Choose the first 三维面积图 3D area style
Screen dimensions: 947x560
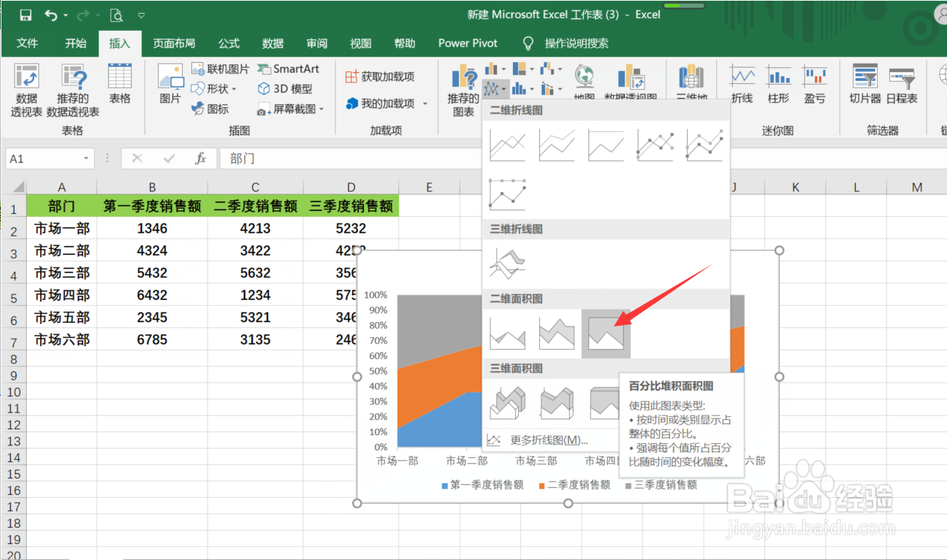(508, 402)
